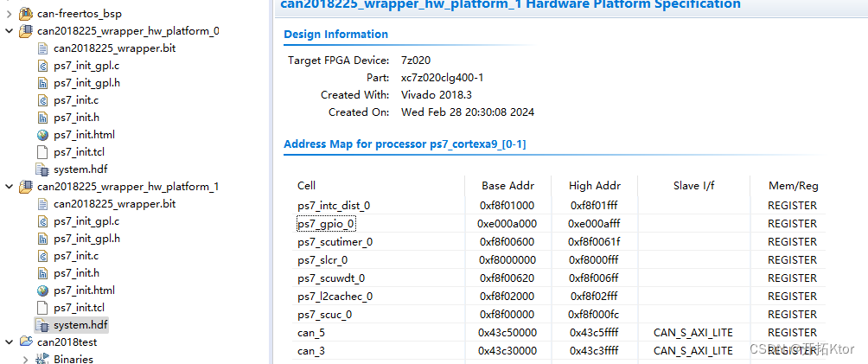Image resolution: width=868 pixels, height=364 pixels.
Task: Select the ps7_l2cachec_0 cell
Action: 335,297
